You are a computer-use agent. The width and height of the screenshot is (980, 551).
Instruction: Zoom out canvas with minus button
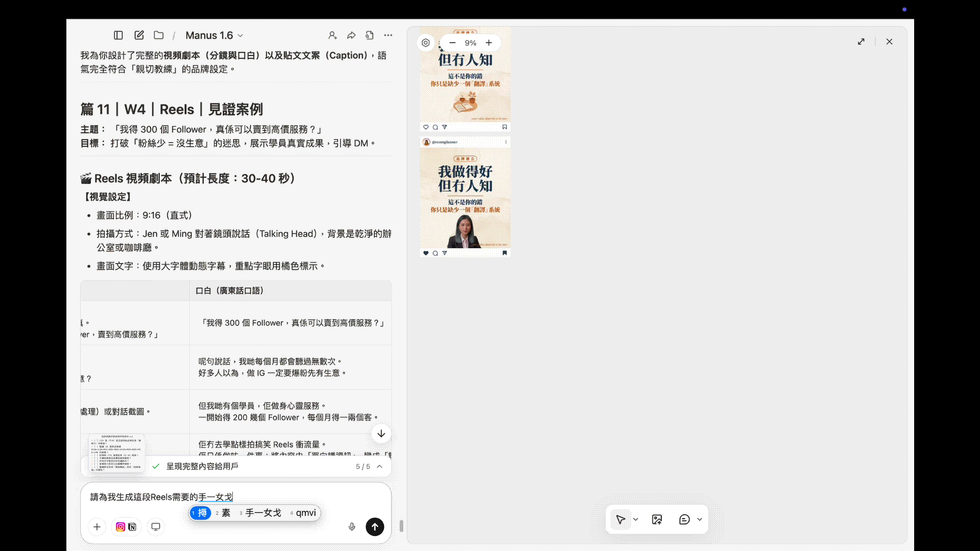point(452,43)
